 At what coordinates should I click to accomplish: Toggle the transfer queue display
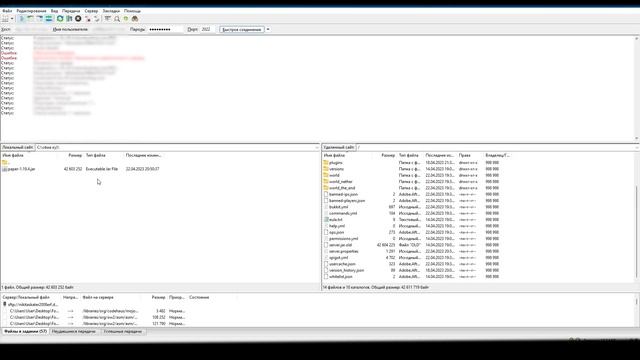tap(49, 19)
